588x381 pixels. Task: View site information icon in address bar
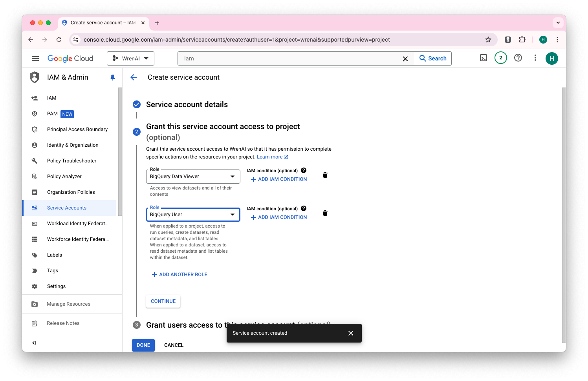[x=76, y=40]
